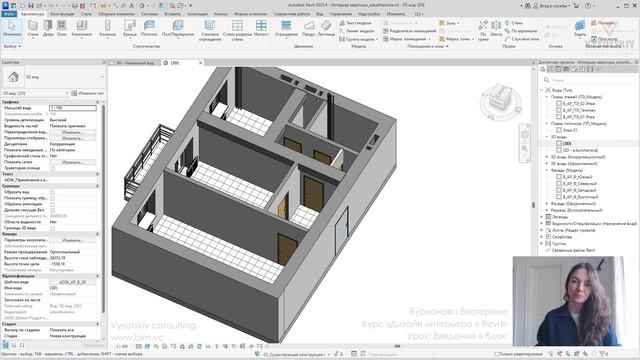
Task: Toggle the Обрезать аннотации checkbox
Action: click(x=53, y=204)
